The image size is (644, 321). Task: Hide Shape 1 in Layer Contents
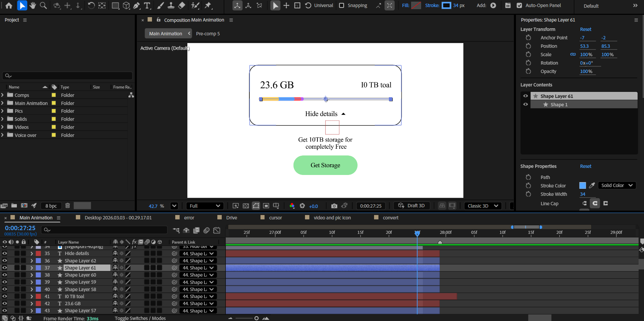click(x=525, y=104)
